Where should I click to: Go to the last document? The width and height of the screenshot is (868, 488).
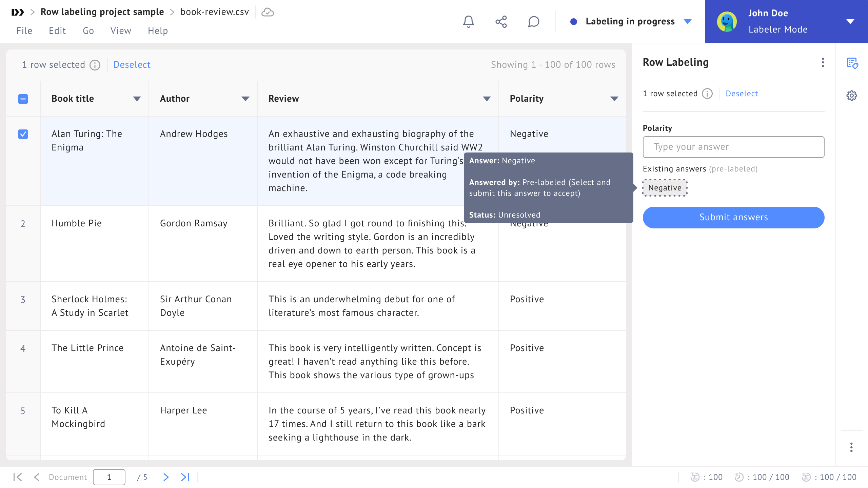click(x=185, y=477)
